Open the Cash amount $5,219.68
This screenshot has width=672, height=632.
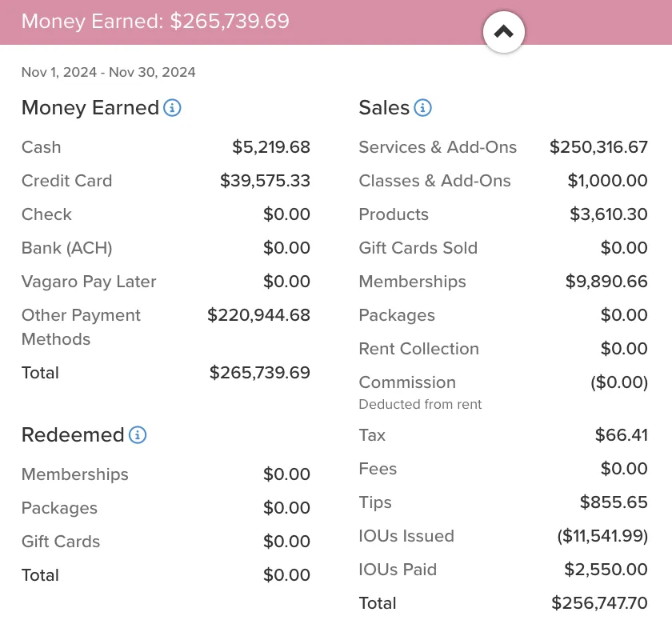point(271,147)
